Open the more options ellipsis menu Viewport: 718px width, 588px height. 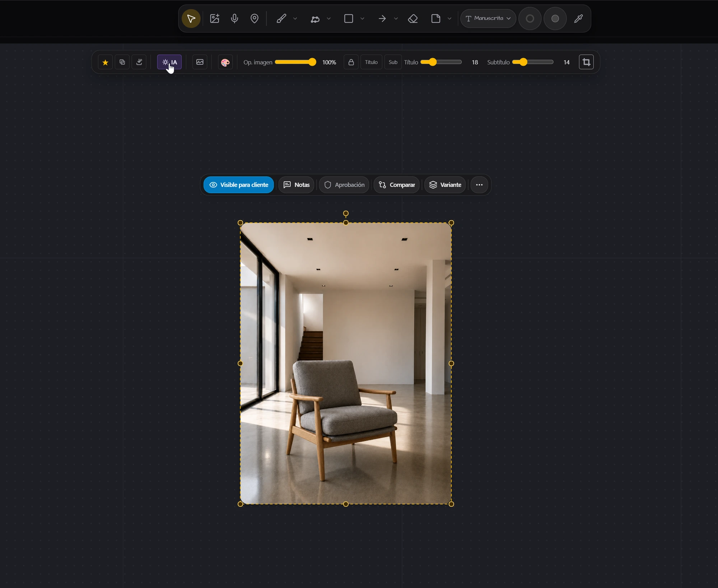479,185
